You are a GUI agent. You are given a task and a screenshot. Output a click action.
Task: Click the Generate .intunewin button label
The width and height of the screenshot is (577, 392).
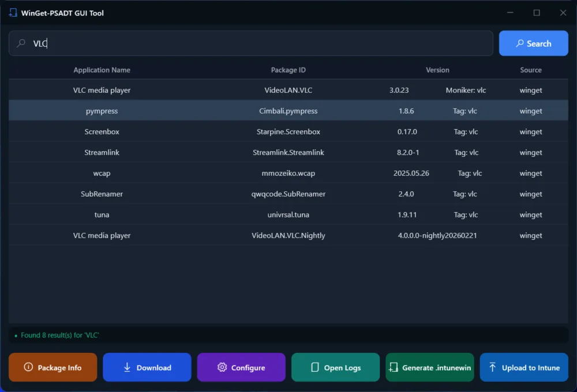tap(436, 368)
